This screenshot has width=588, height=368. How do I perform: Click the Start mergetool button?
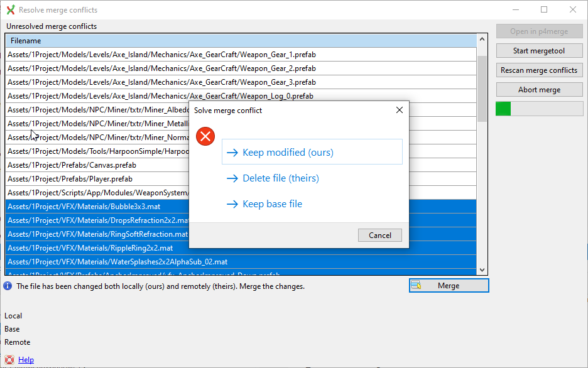point(539,51)
